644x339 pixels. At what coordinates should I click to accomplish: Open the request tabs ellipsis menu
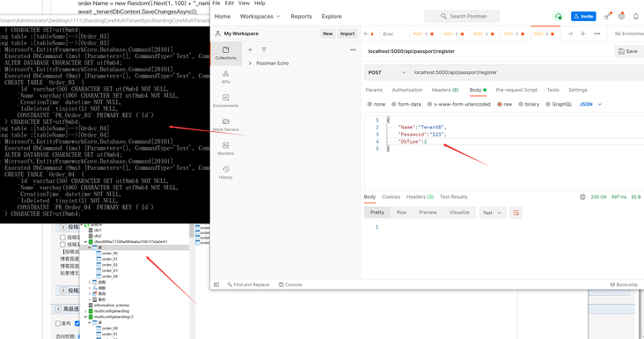pyautogui.click(x=597, y=33)
